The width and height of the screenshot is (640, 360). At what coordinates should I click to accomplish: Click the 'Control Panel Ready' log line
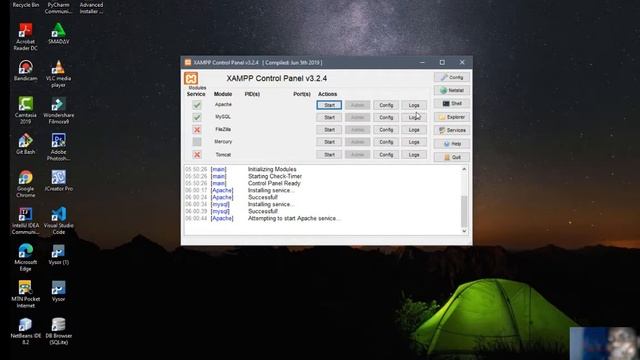click(x=242, y=183)
